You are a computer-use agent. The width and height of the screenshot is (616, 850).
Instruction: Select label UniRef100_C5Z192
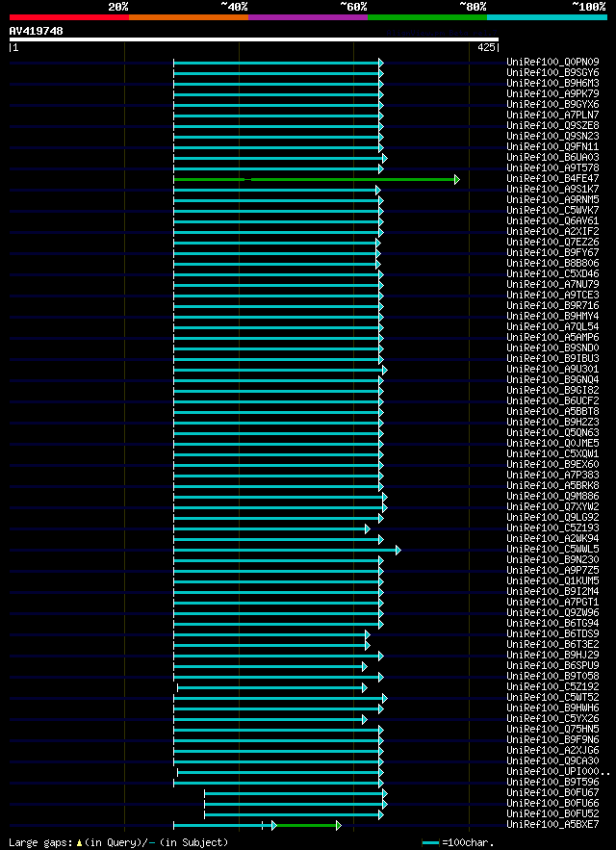pos(553,687)
